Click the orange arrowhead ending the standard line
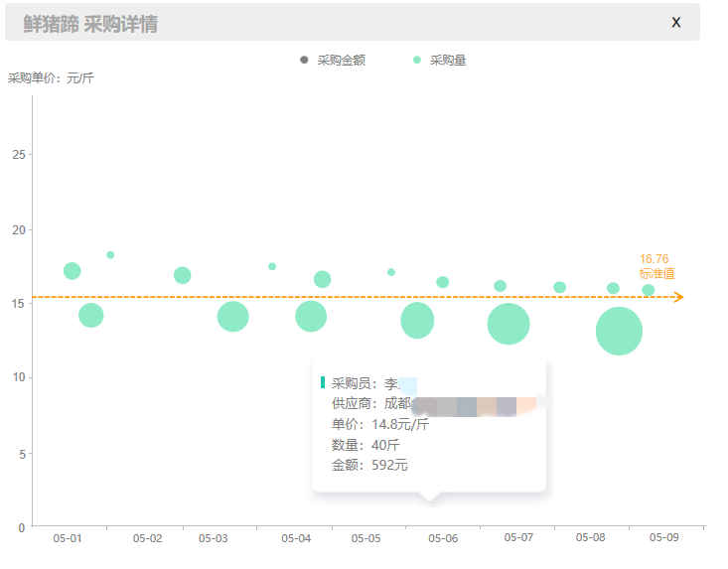The image size is (728, 569). coord(677,297)
